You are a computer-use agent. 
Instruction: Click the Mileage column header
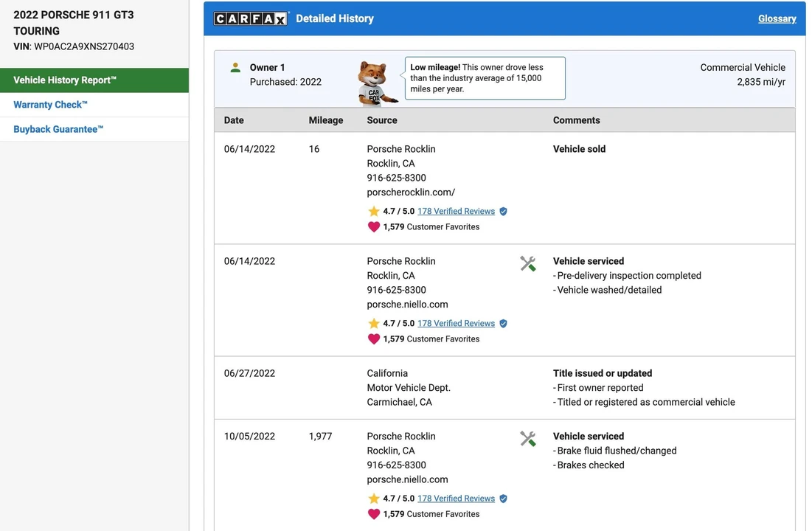pos(326,120)
